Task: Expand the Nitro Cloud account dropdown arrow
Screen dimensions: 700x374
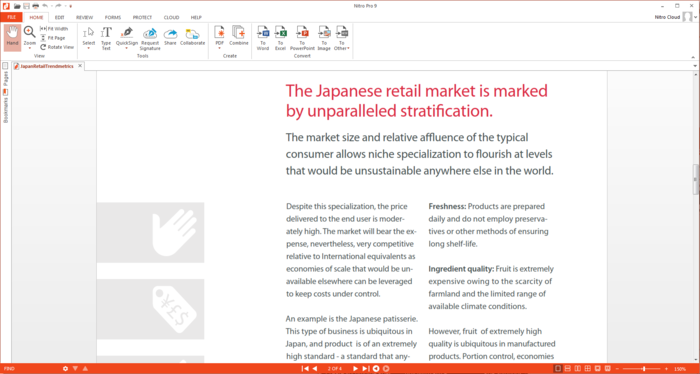Action: click(x=696, y=17)
